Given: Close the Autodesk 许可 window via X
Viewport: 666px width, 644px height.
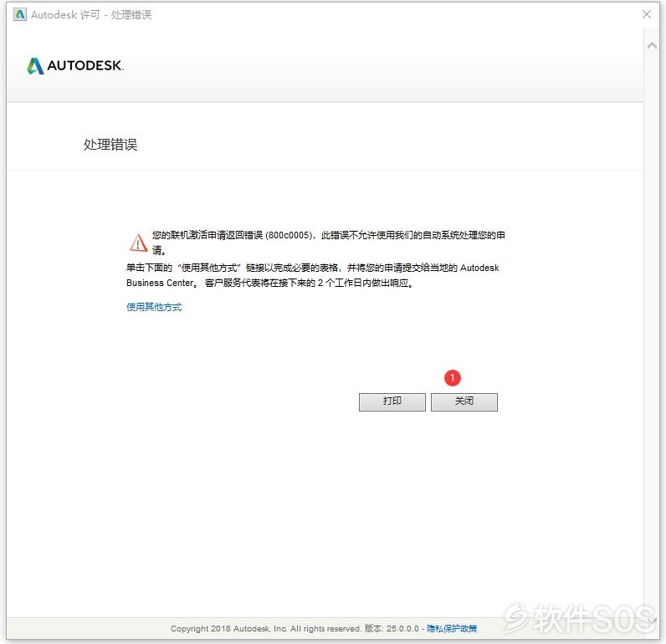Looking at the screenshot, I should click(647, 14).
